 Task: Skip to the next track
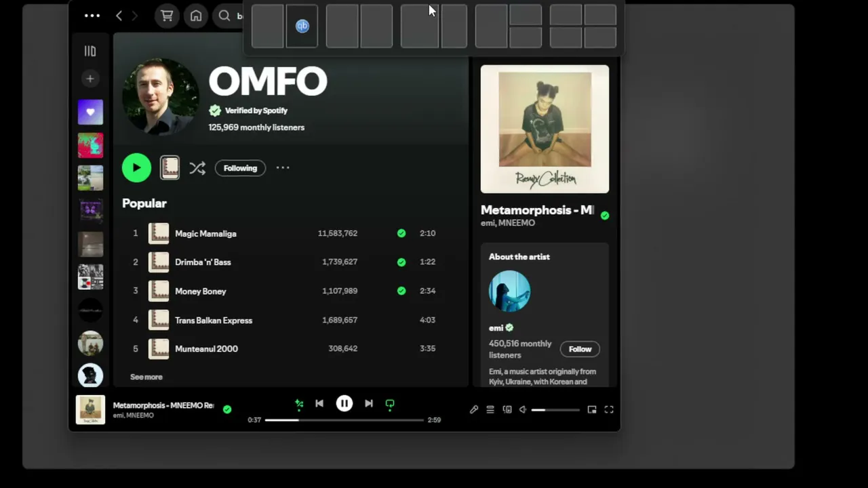click(x=369, y=404)
